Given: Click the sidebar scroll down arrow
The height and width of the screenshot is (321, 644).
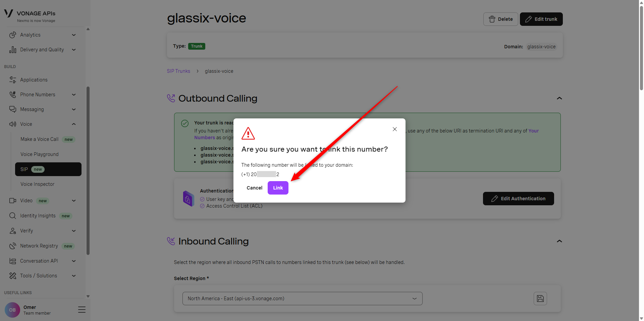Looking at the screenshot, I should tap(88, 297).
